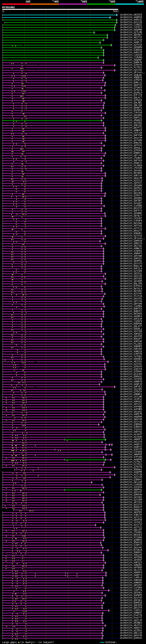Select label UniRef100_Q39142
Screen dimensions: 146x644
pyautogui.click(x=131, y=638)
